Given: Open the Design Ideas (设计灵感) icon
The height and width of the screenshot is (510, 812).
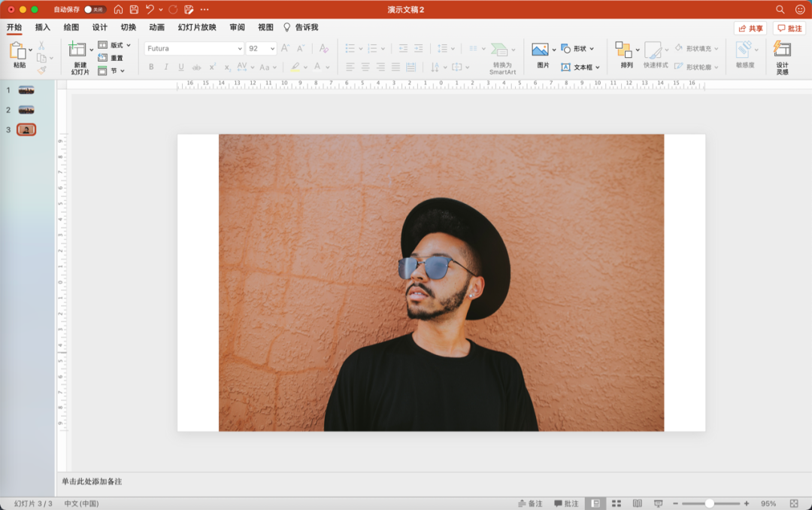Looking at the screenshot, I should [782, 49].
